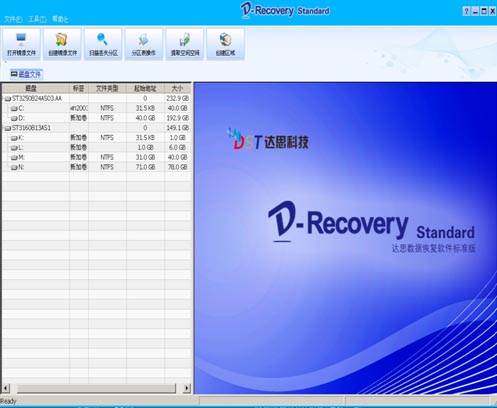The width and height of the screenshot is (497, 408).
Task: Click the 创建镜像文件 (create image file) toolbar button
Action: coord(62,44)
